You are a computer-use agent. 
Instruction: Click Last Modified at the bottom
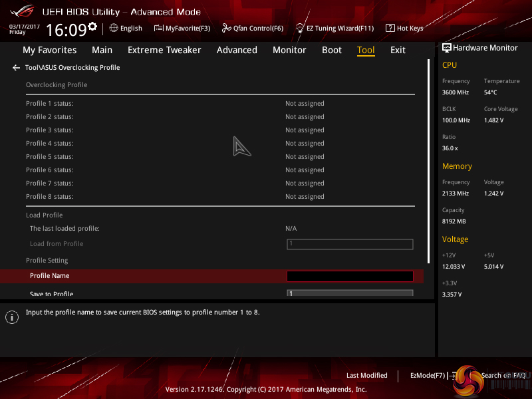coord(367,375)
